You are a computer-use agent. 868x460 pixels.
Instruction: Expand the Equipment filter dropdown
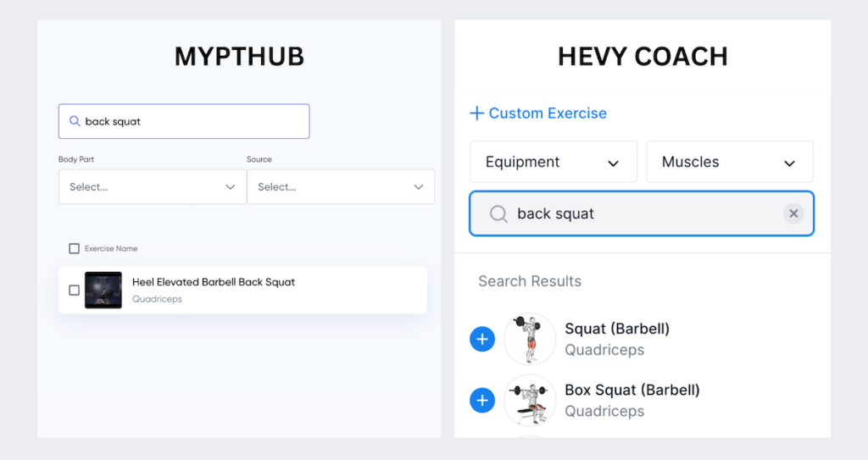(x=553, y=162)
